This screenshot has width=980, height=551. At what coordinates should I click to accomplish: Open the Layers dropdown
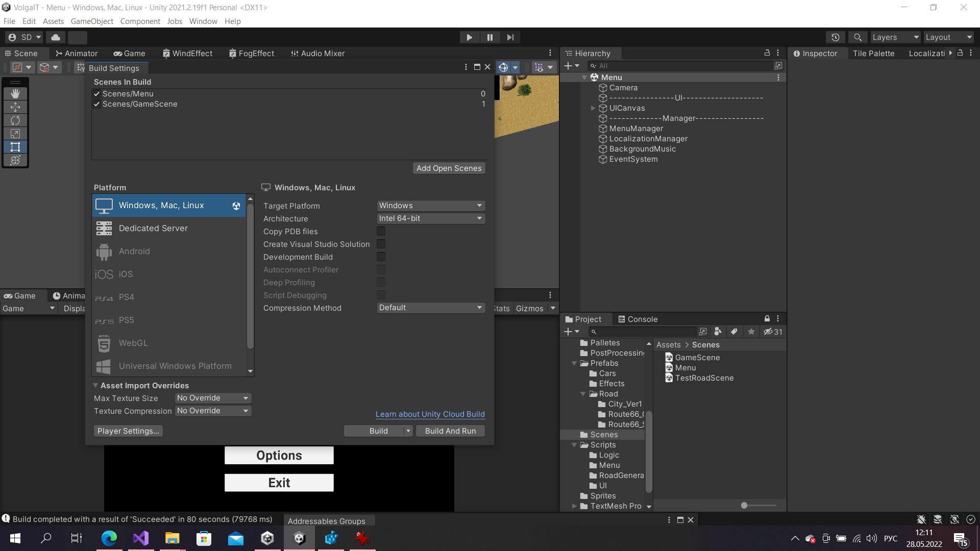[x=895, y=37]
